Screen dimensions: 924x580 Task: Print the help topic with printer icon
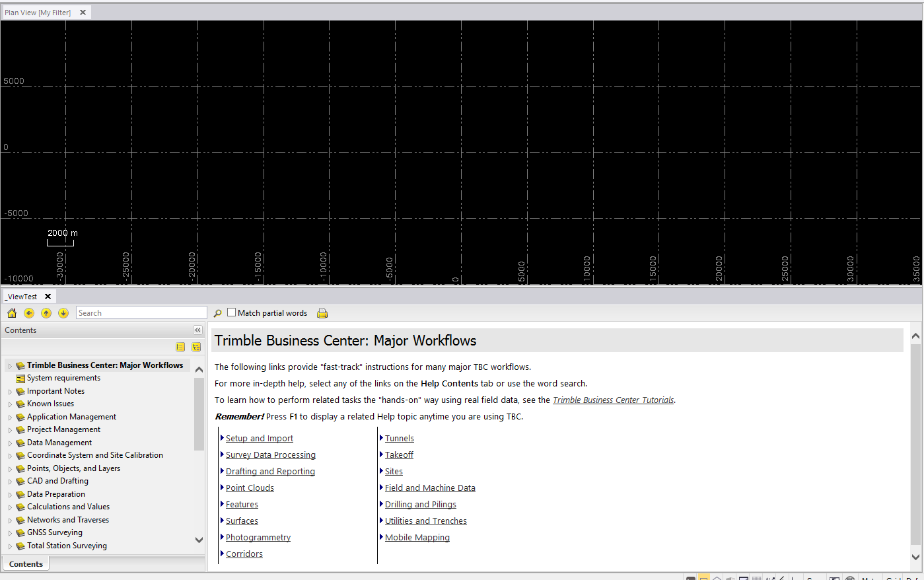click(322, 313)
